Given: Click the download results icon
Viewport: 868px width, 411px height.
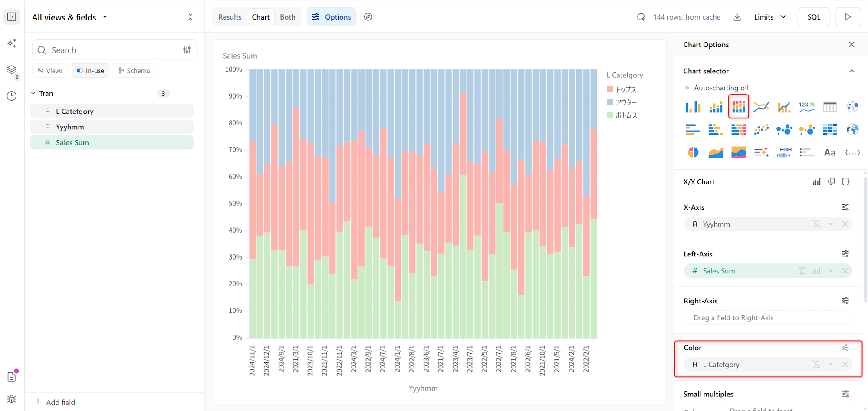Looking at the screenshot, I should [x=737, y=17].
